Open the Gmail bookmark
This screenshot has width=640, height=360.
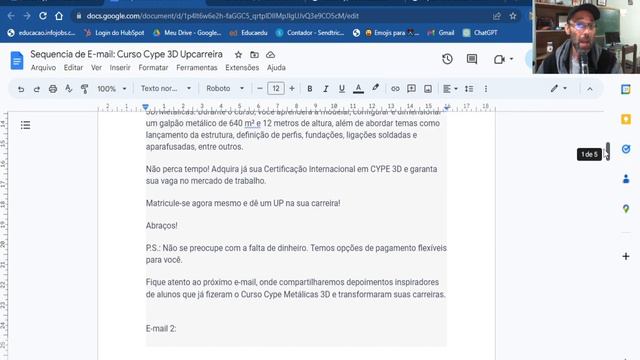pos(441,33)
